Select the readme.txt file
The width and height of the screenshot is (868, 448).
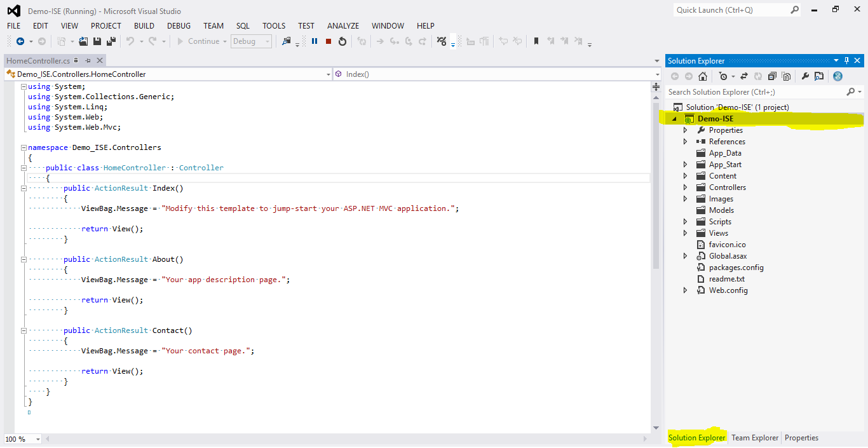pos(727,279)
